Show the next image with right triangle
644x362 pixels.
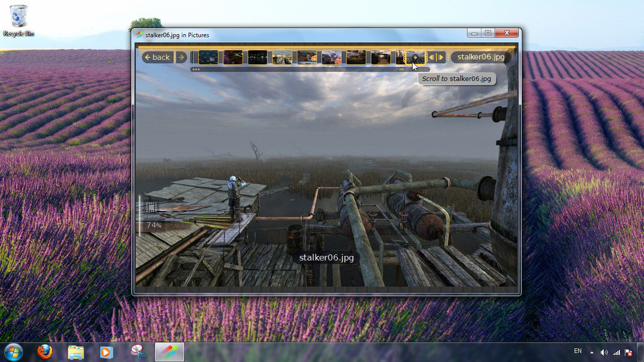click(x=441, y=57)
